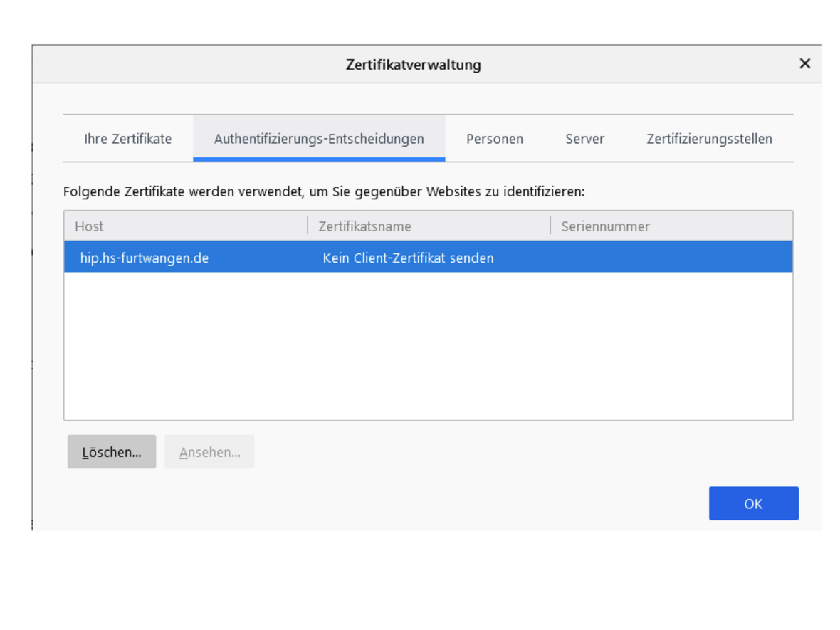This screenshot has height=630, width=840.
Task: Confirm the dialog with OK
Action: [753, 504]
